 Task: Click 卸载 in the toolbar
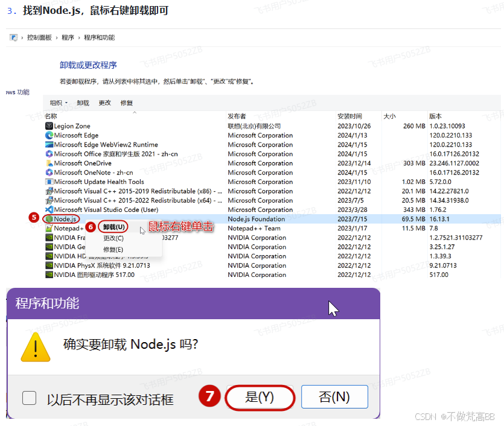pyautogui.click(x=83, y=103)
